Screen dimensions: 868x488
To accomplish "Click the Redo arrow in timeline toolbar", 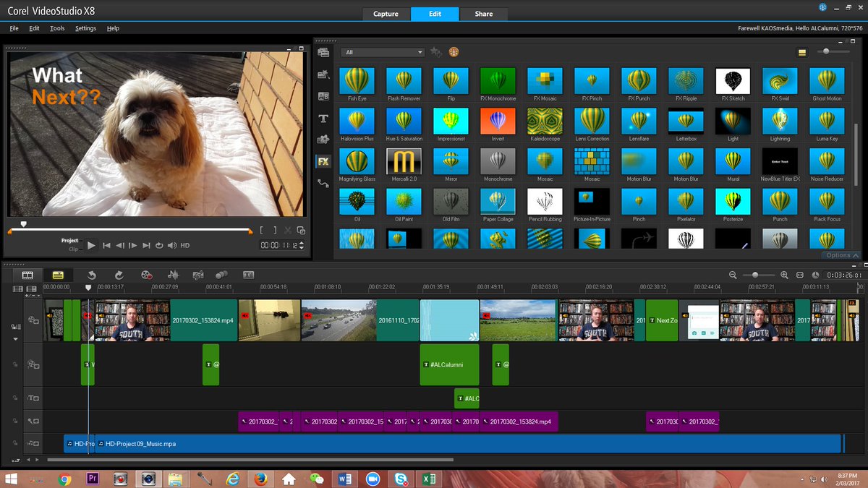I will (x=119, y=275).
